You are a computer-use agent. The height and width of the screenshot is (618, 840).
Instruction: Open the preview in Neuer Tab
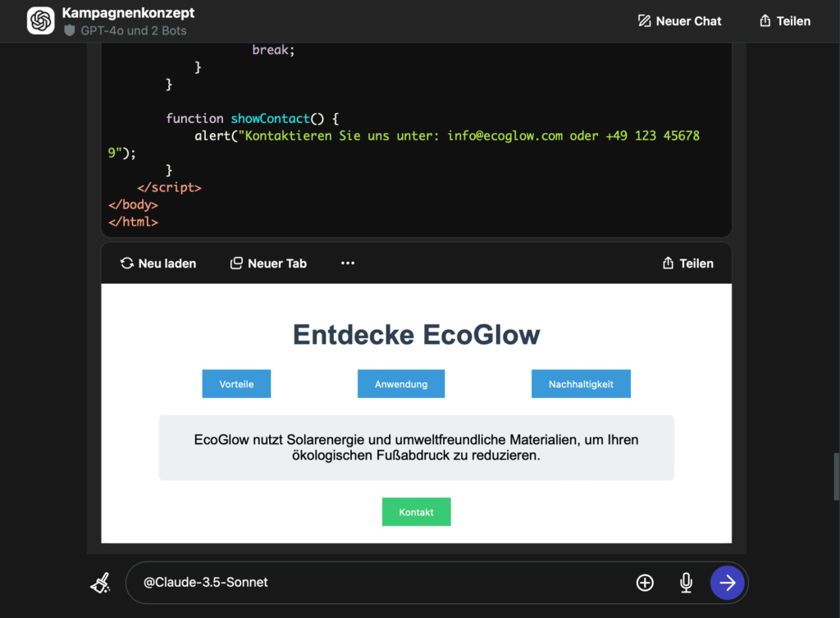(x=268, y=263)
